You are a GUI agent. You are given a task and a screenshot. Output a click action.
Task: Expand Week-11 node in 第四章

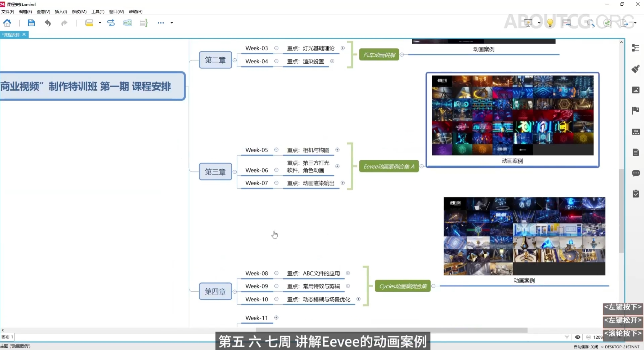coord(276,318)
